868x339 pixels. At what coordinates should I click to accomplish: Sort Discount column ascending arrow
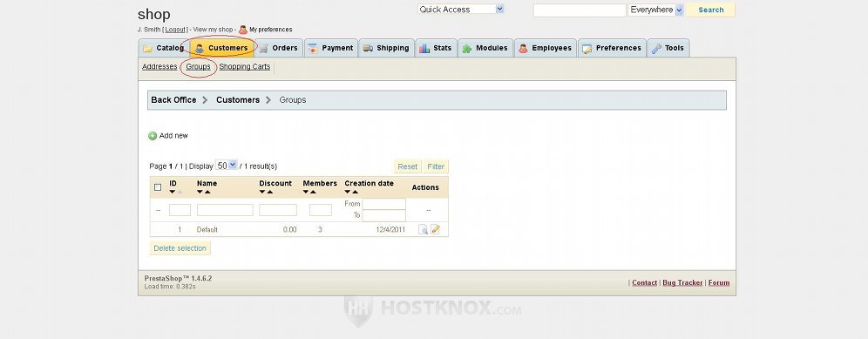(269, 193)
